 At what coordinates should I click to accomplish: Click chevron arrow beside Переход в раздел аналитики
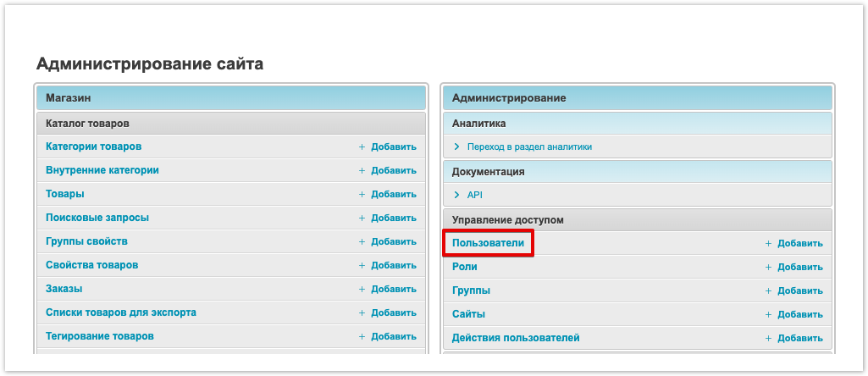click(x=456, y=147)
